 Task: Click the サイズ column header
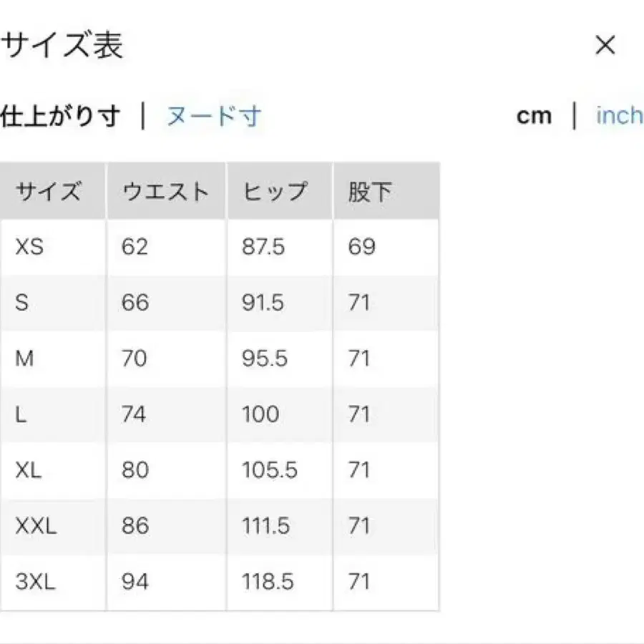(x=47, y=190)
